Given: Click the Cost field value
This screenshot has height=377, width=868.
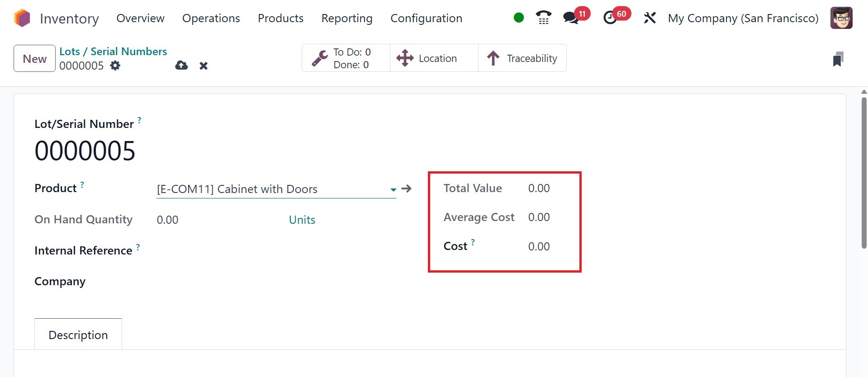Looking at the screenshot, I should (x=539, y=246).
